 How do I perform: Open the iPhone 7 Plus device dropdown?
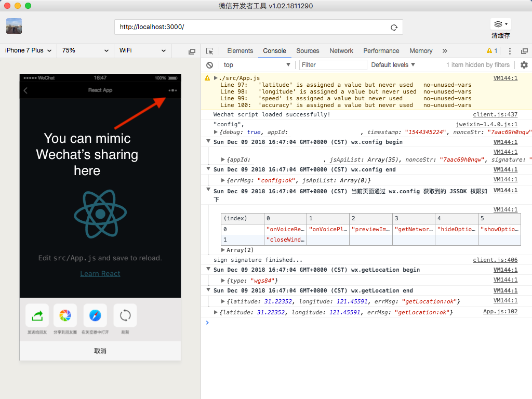(x=27, y=51)
